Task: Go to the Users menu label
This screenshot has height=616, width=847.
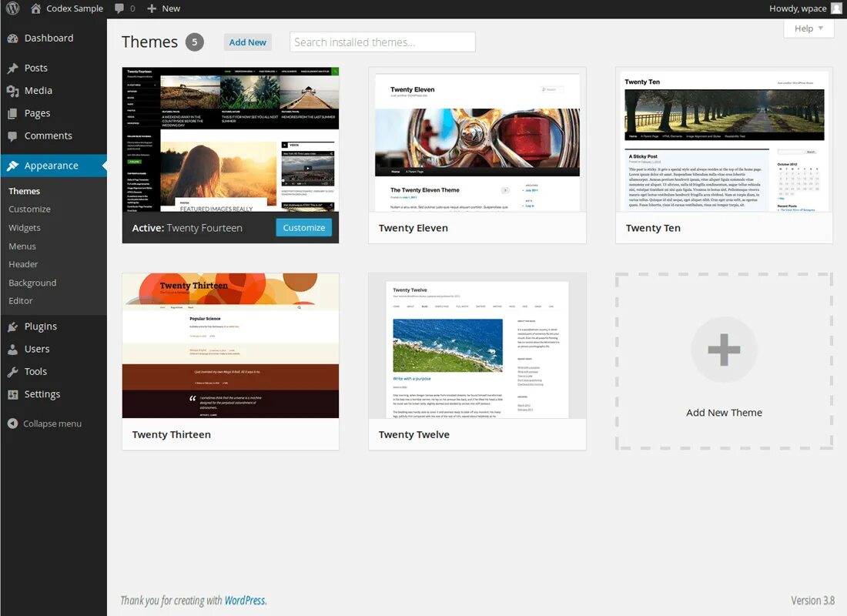Action: pos(37,349)
